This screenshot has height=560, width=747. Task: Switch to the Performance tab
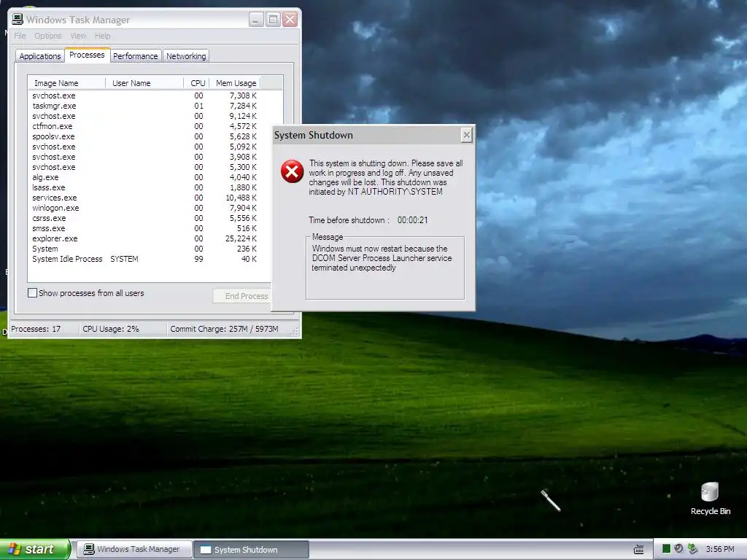135,56
